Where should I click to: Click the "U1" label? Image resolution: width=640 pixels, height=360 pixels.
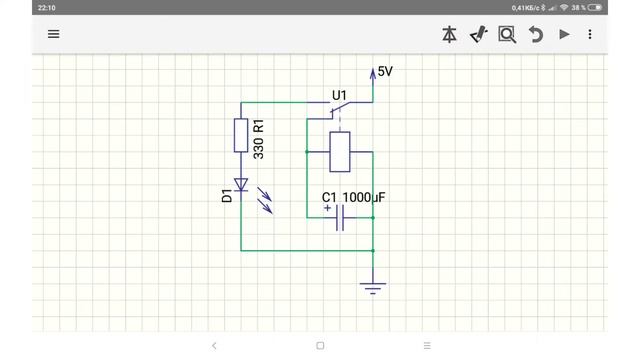[339, 96]
